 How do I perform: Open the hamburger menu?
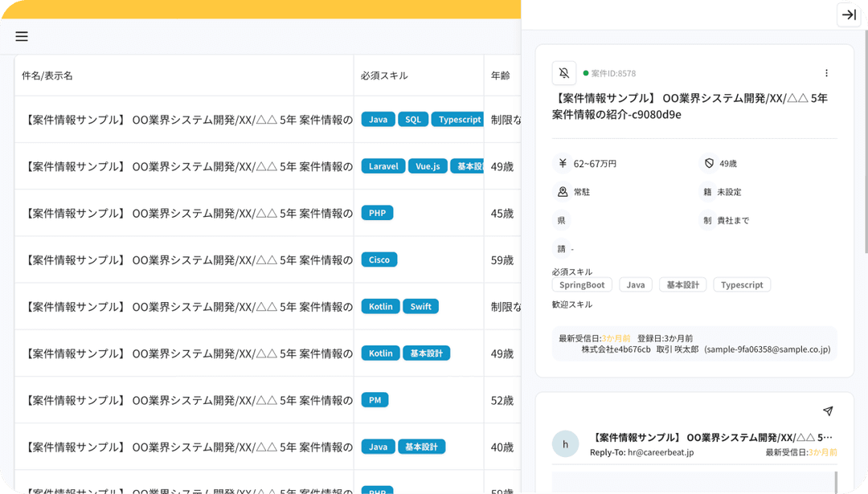(x=22, y=36)
